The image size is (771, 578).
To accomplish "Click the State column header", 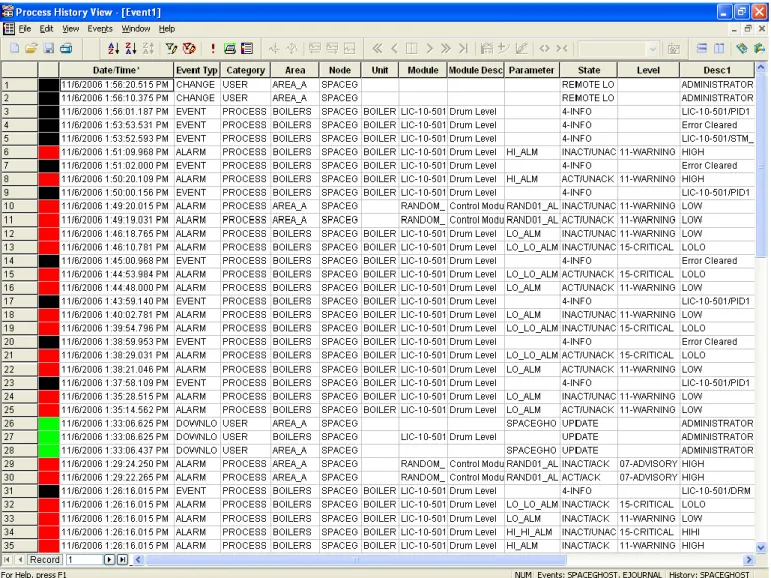I will tap(589, 70).
